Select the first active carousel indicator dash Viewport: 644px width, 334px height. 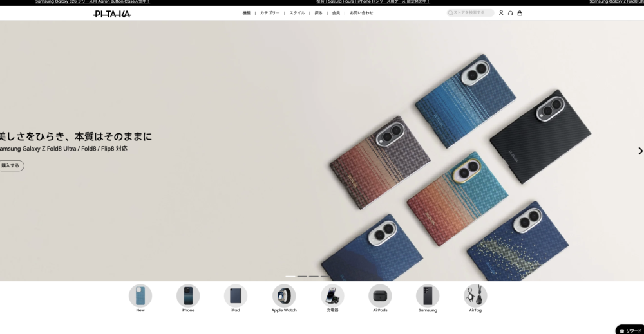(290, 276)
